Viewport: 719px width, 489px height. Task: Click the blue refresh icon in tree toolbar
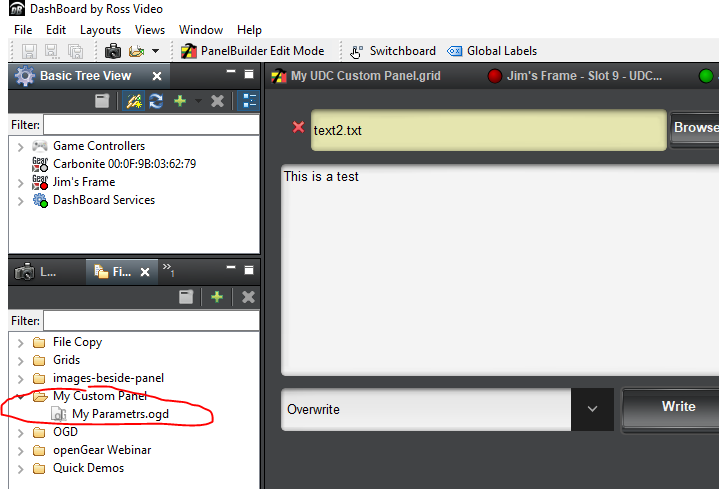click(x=156, y=101)
